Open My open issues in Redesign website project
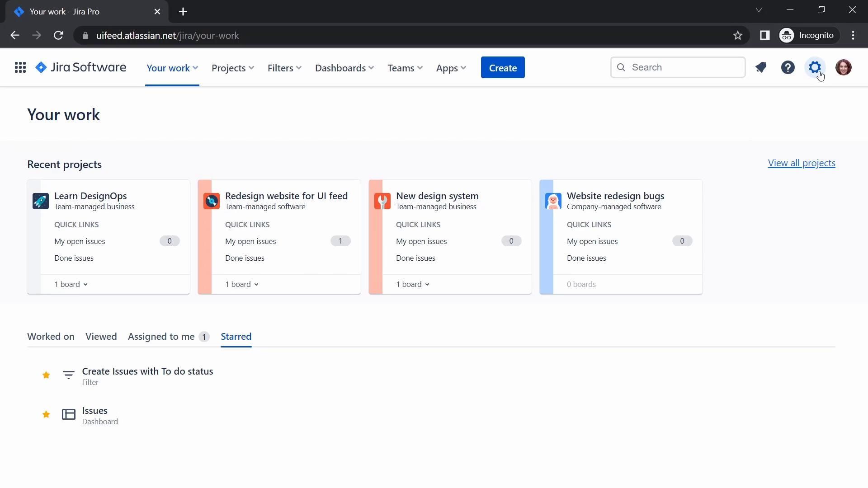This screenshot has height=488, width=868. pos(250,241)
